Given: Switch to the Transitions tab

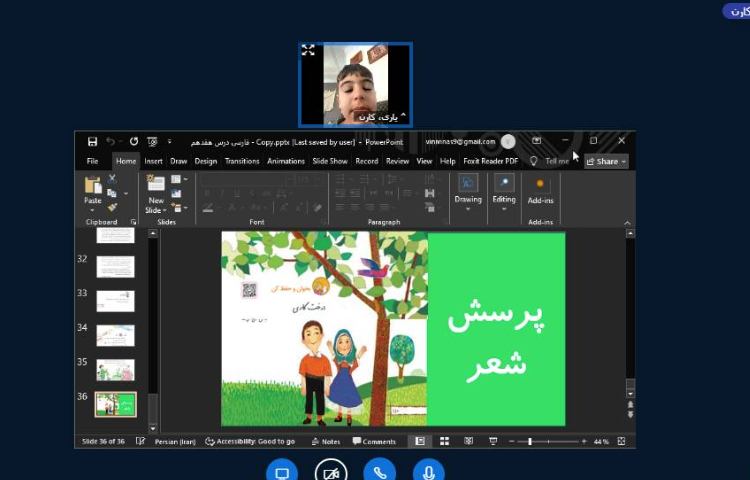Looking at the screenshot, I should pos(242,162).
